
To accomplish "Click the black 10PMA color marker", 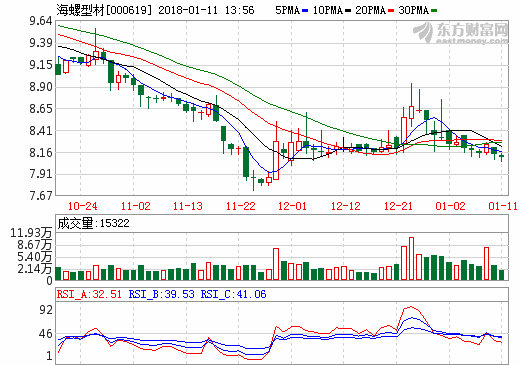I will tap(348, 11).
